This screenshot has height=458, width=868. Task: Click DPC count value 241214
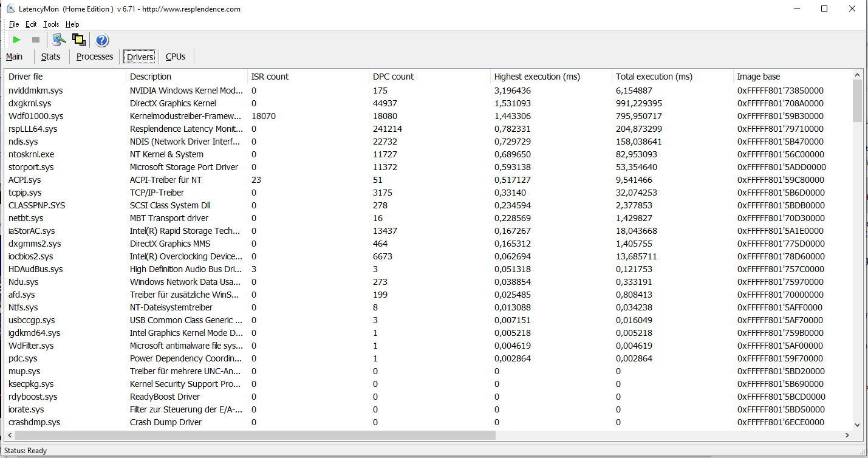388,129
